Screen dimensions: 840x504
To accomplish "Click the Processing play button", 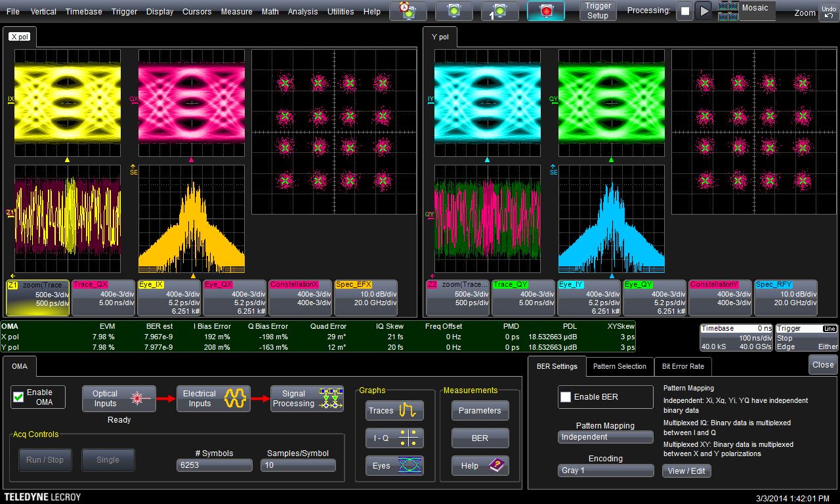I will pos(703,11).
